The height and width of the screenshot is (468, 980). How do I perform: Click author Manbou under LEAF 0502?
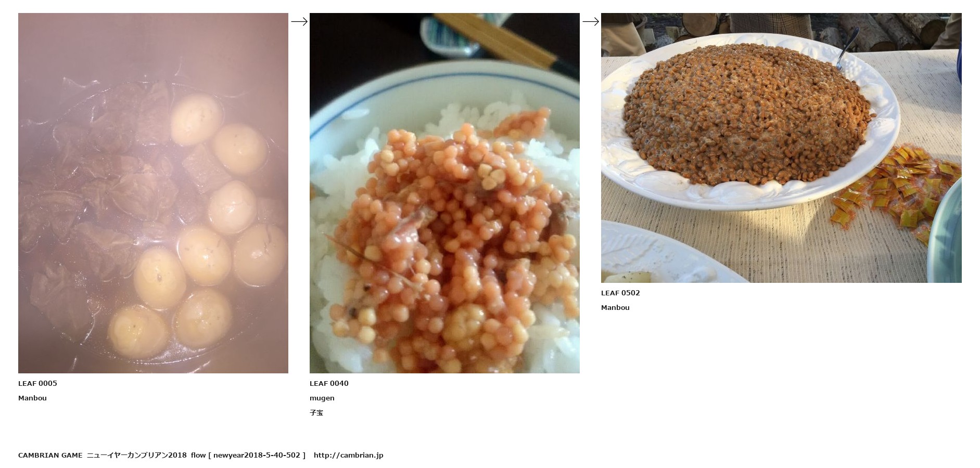click(615, 307)
